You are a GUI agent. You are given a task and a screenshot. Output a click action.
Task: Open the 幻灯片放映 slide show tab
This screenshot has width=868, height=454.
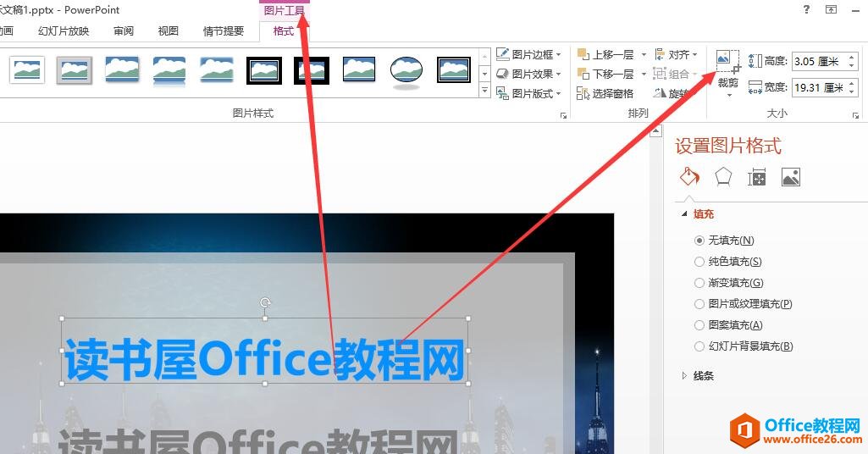point(64,31)
